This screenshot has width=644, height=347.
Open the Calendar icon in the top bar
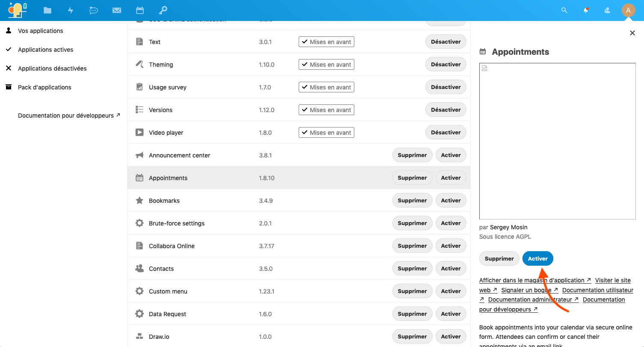click(x=139, y=10)
